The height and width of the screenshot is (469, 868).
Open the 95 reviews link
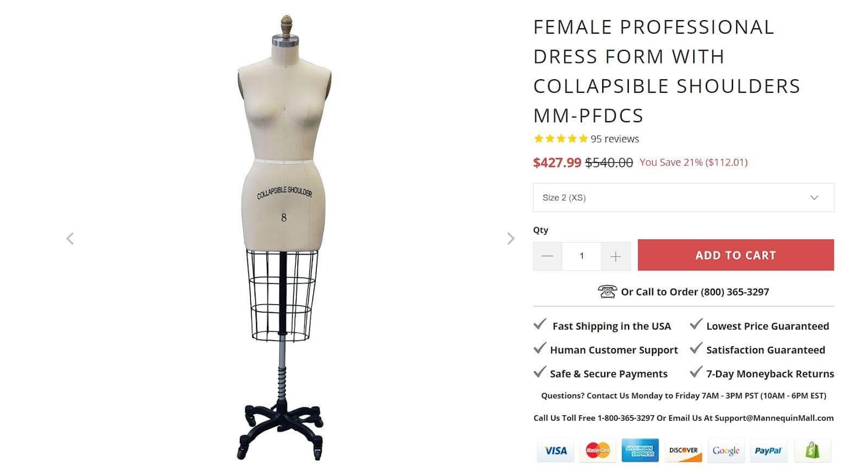(615, 139)
